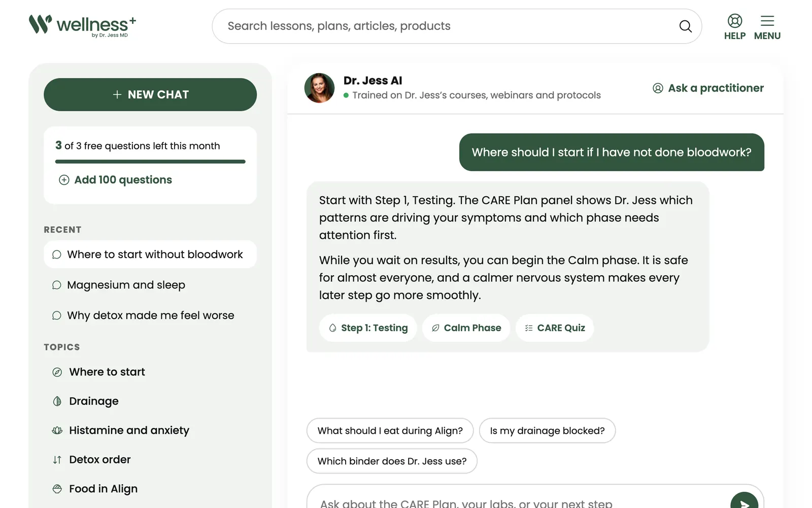The height and width of the screenshot is (508, 812).
Task: Click the leaf icon on Calm Phase chip
Action: [435, 328]
